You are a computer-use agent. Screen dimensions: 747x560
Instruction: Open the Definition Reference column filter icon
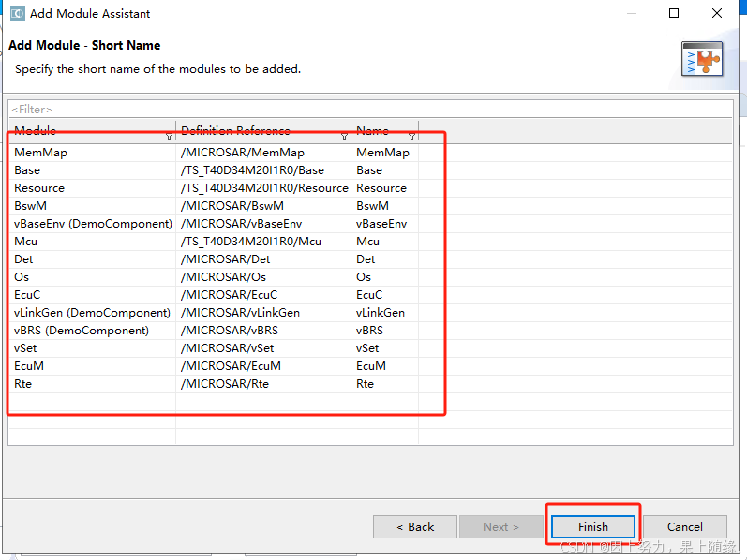pyautogui.click(x=344, y=136)
